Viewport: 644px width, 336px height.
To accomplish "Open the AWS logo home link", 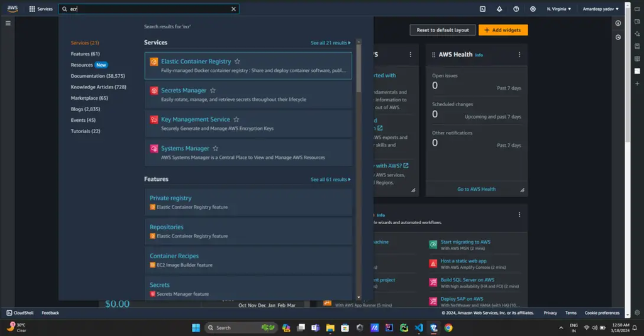I will 13,9.
